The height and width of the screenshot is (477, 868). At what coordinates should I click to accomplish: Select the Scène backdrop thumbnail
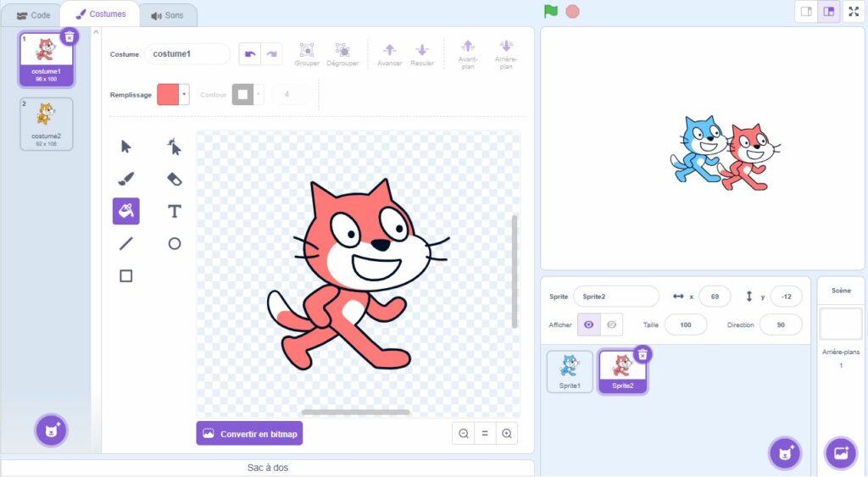tap(840, 324)
